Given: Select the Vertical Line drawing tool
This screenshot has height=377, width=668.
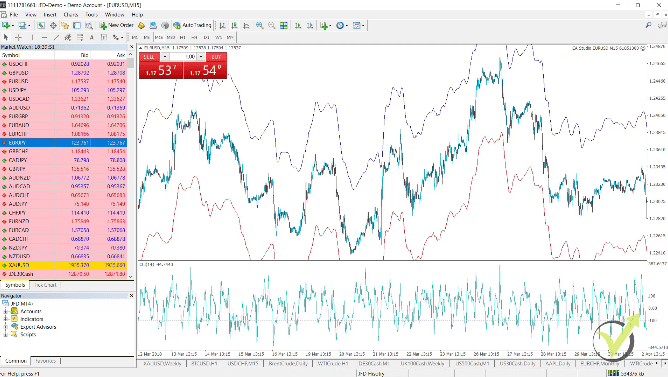Looking at the screenshot, I should [x=32, y=37].
